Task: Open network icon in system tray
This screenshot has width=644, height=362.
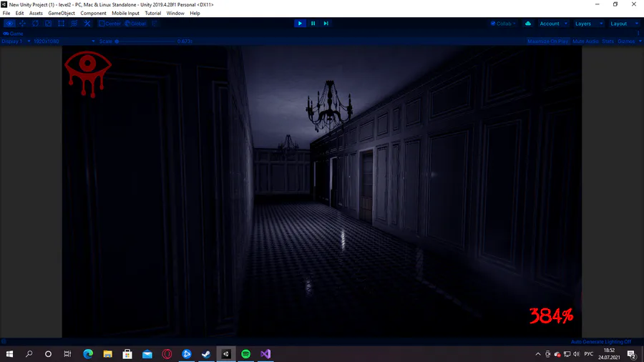Action: click(567, 354)
